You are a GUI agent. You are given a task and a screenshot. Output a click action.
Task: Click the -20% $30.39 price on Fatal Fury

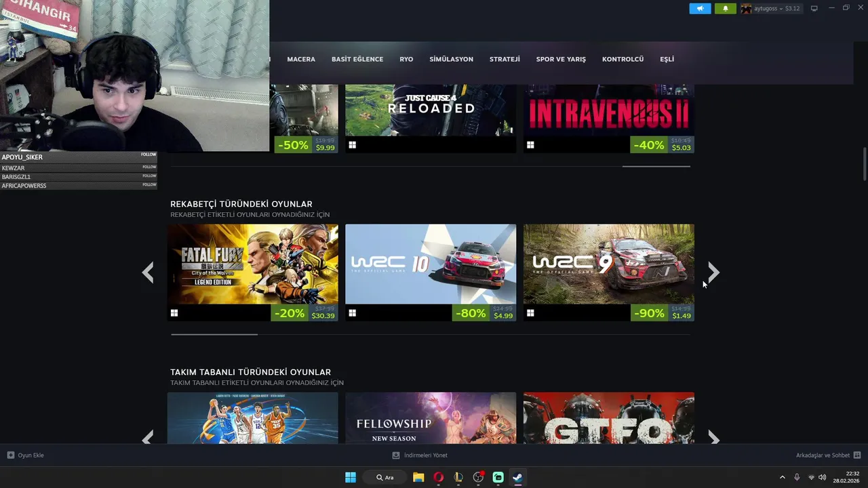[306, 313]
